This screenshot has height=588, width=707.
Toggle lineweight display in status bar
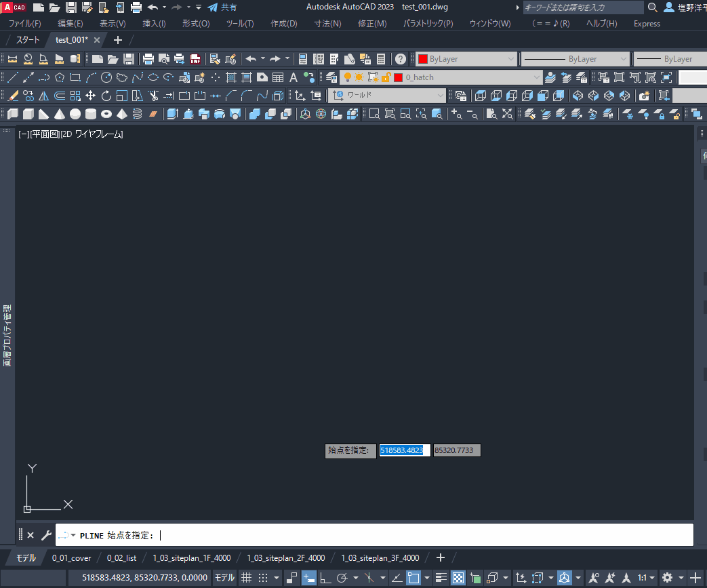441,578
